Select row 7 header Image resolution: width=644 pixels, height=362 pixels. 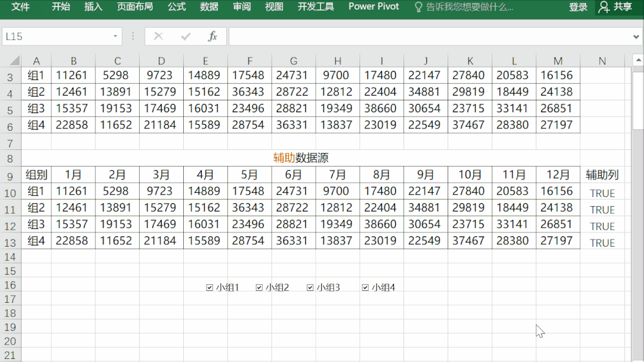[10, 143]
